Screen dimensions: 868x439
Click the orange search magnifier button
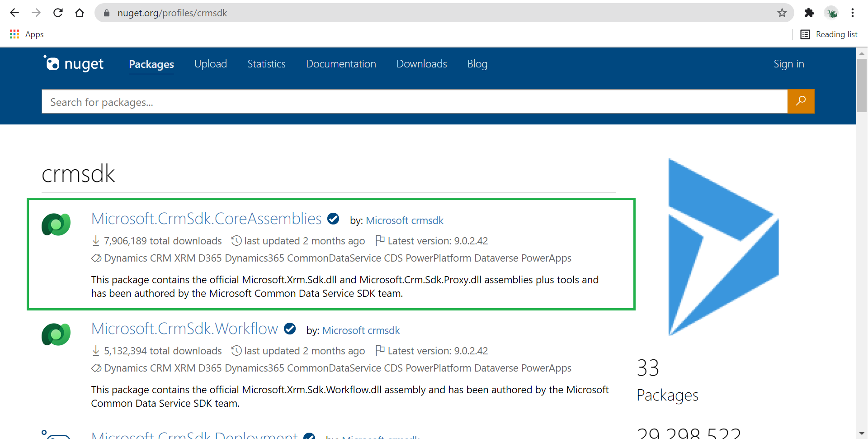coord(801,101)
